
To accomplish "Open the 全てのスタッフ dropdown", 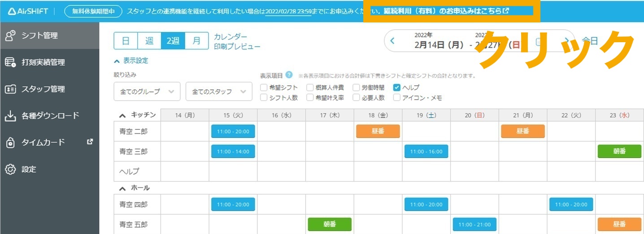I will pos(218,92).
